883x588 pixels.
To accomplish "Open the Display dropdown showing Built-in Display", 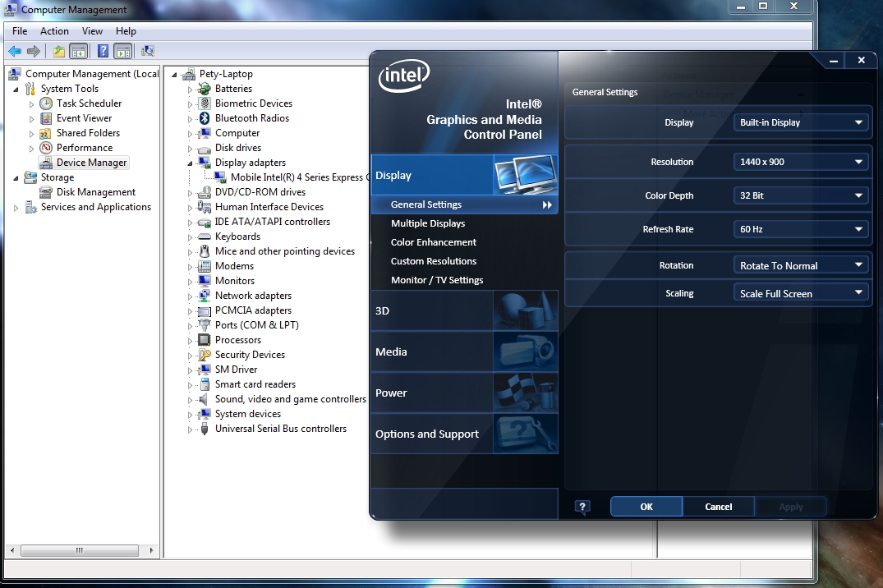I will pyautogui.click(x=800, y=122).
